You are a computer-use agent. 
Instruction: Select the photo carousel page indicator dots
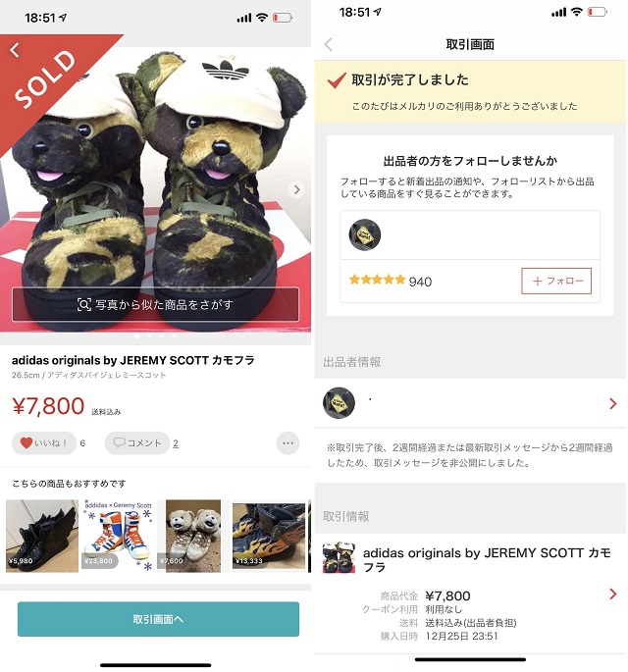155,336
